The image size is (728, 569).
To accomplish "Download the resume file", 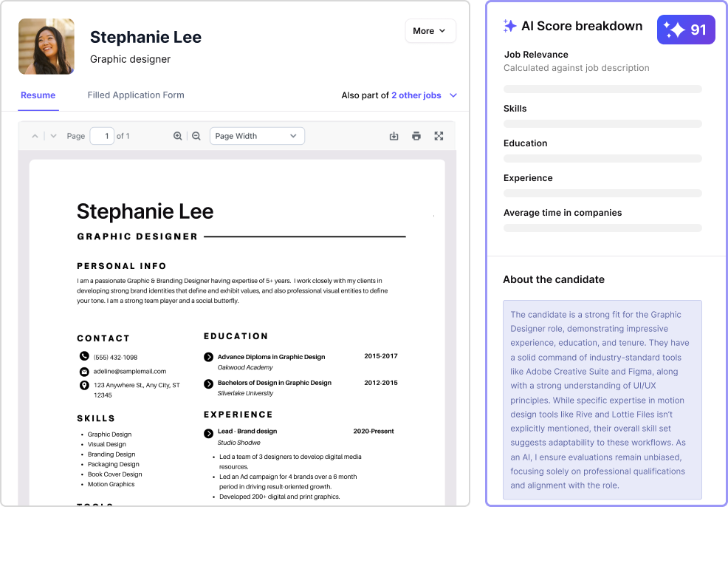I will pyautogui.click(x=394, y=136).
